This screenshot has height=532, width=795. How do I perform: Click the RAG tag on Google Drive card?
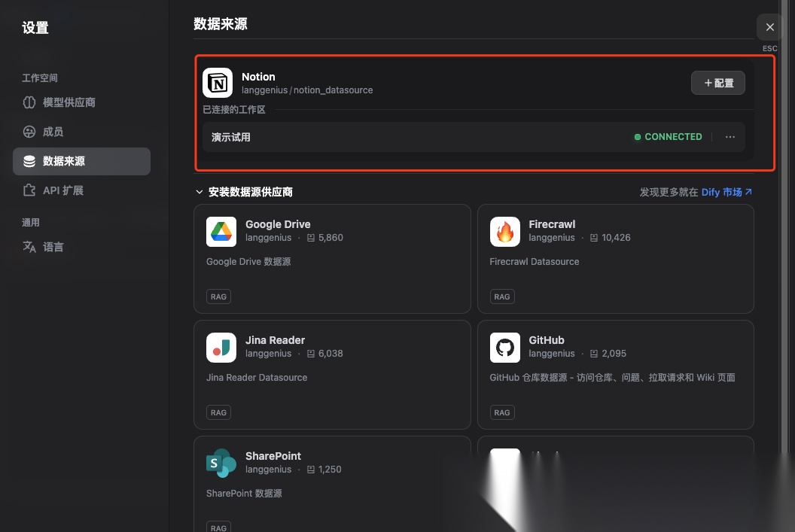218,296
